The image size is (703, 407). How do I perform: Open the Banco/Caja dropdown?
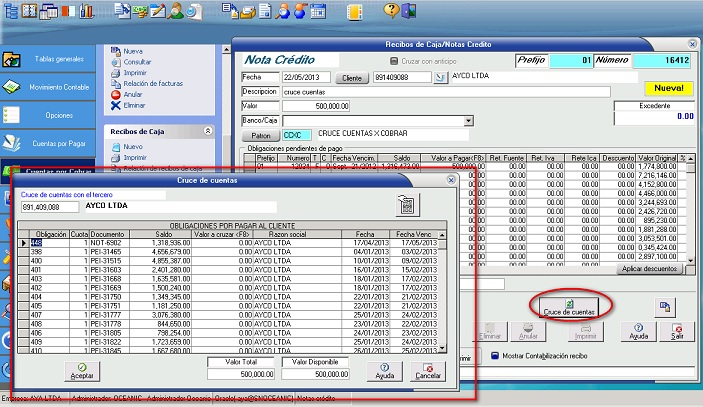point(469,120)
